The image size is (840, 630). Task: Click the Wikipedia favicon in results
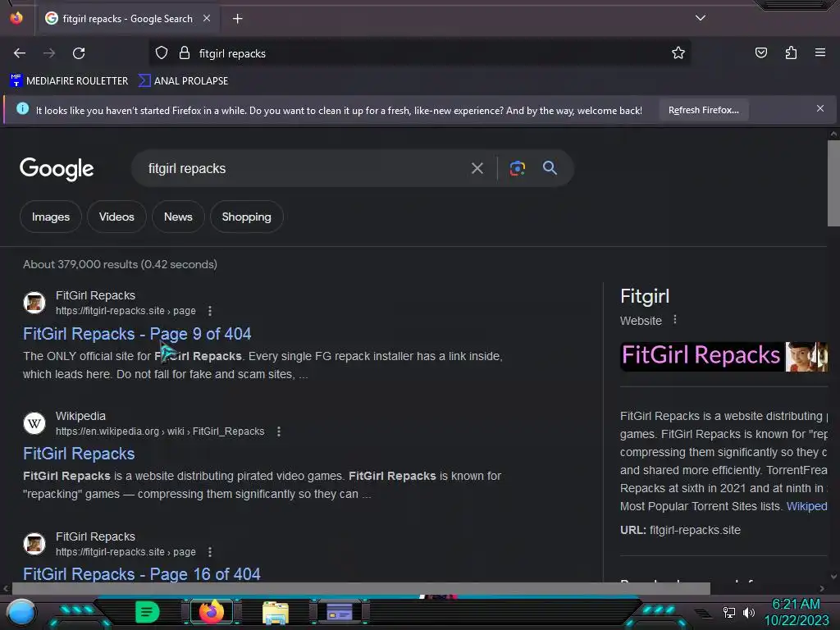pos(34,423)
